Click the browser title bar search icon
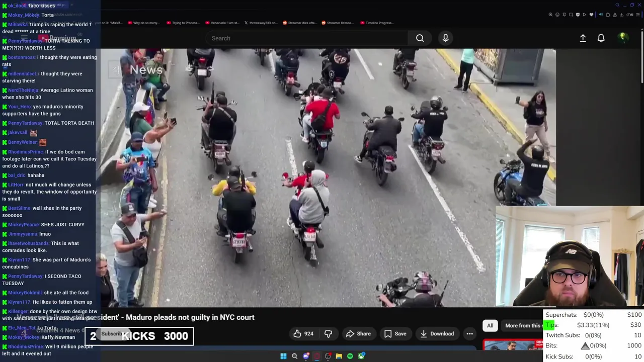644x362 pixels. 617,5
